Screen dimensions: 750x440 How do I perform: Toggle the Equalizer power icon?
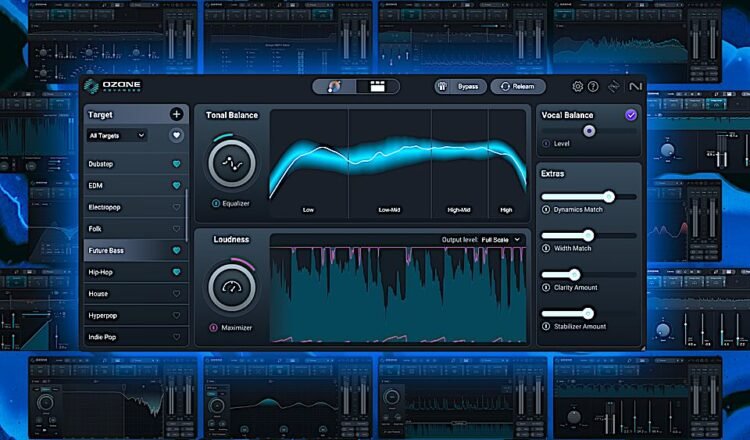216,203
